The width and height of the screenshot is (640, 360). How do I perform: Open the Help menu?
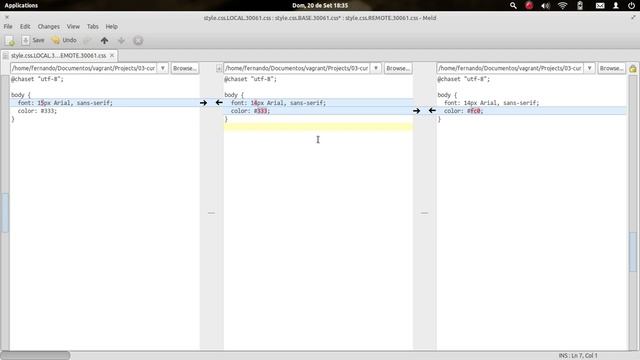pyautogui.click(x=111, y=27)
